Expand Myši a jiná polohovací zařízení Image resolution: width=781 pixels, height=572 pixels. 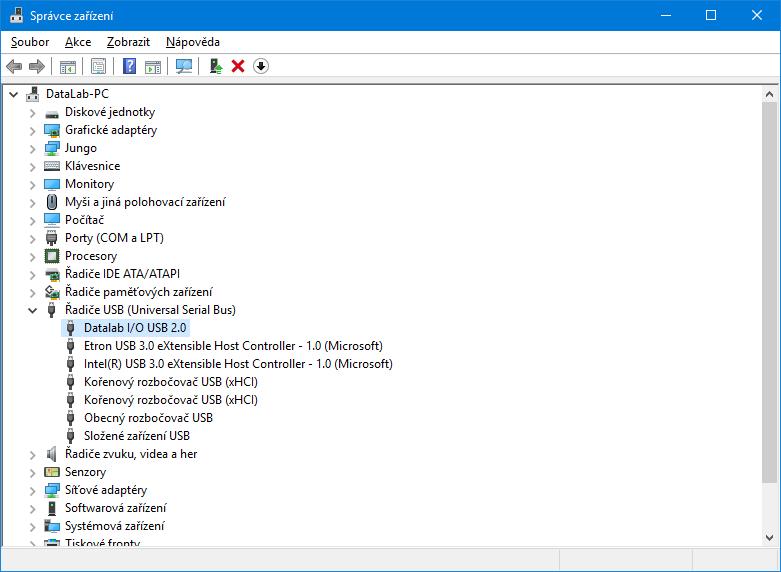[x=33, y=202]
